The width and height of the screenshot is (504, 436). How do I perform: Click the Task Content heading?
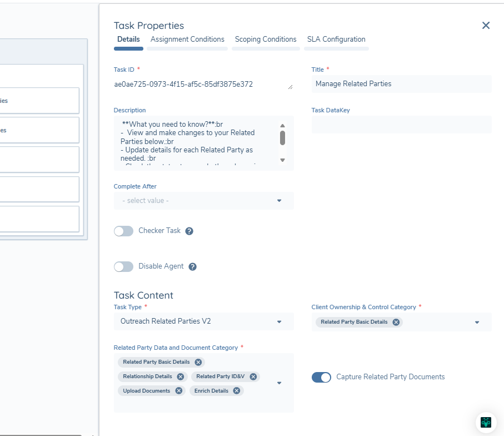[x=143, y=295]
